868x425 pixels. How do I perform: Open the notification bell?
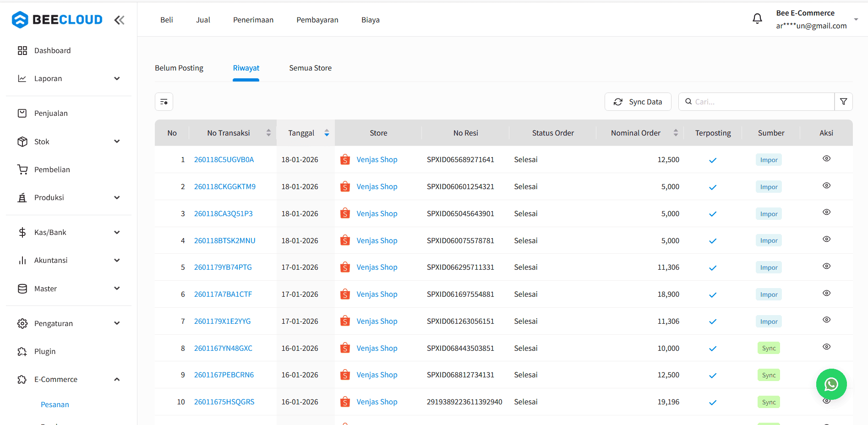(x=757, y=18)
